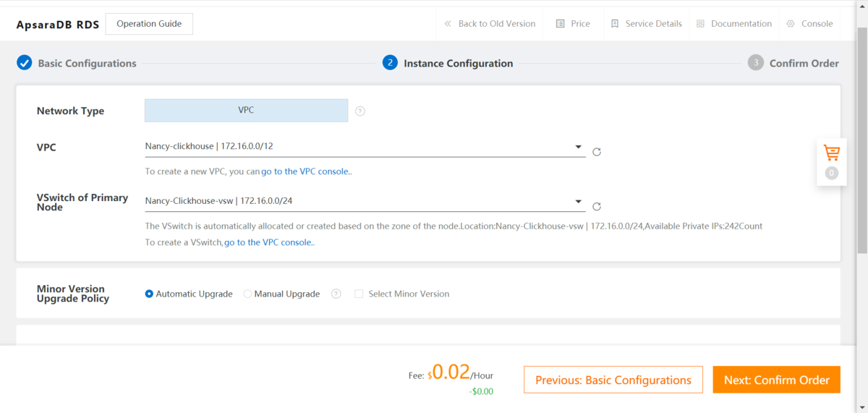Select the Instance Configuration step

click(x=459, y=63)
